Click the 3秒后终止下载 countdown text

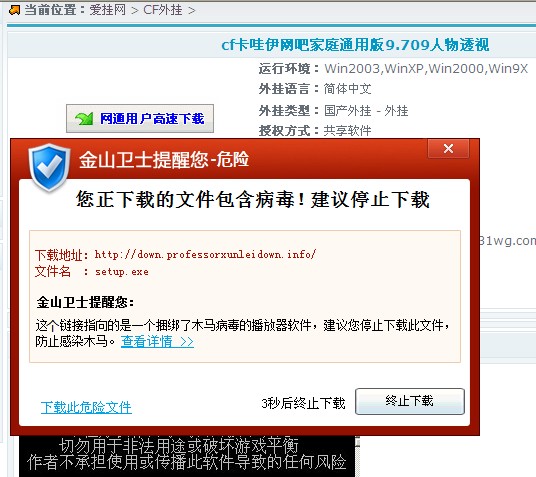[x=303, y=403]
